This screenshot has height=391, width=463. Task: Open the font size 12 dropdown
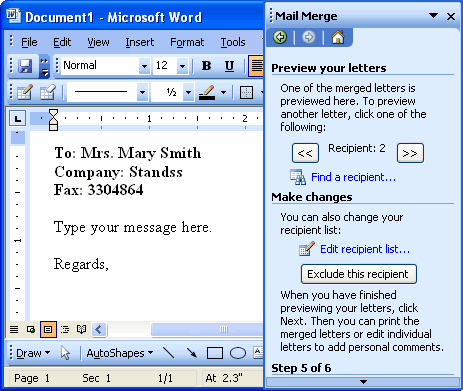pyautogui.click(x=182, y=66)
